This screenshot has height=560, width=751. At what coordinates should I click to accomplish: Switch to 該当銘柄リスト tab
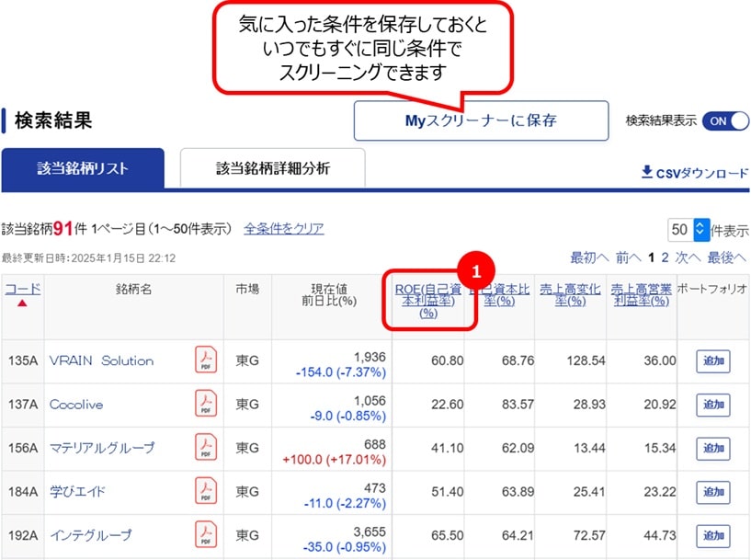click(83, 168)
